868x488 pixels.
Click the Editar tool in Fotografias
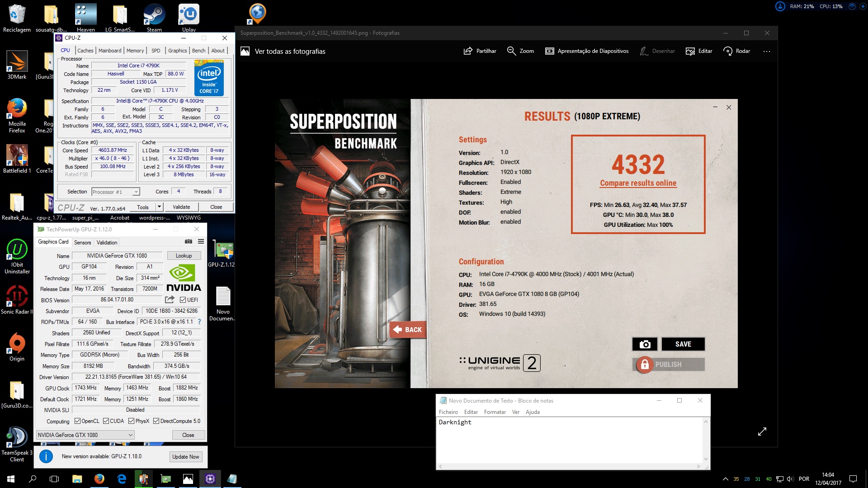(x=699, y=51)
